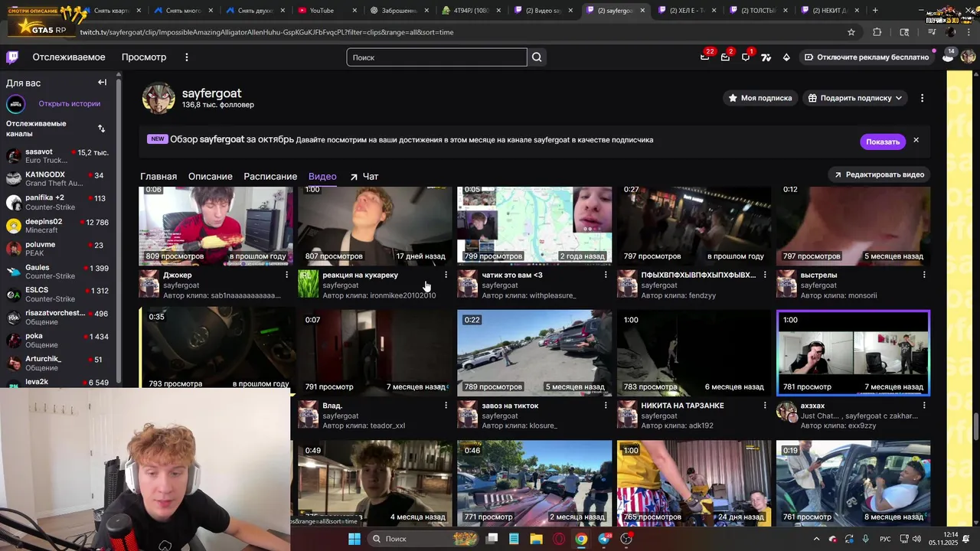Sort followed channels with arrows icon
Image resolution: width=980 pixels, height=551 pixels.
101,129
